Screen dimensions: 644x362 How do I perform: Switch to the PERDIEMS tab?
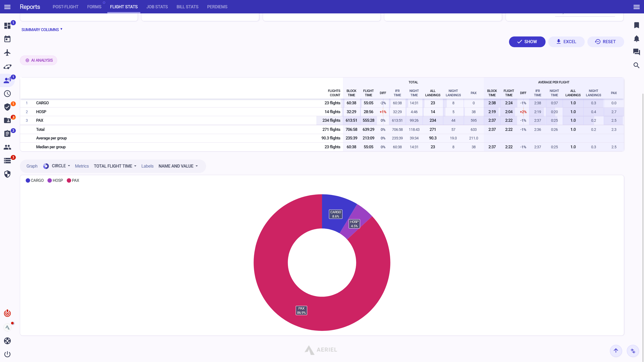pos(217,7)
